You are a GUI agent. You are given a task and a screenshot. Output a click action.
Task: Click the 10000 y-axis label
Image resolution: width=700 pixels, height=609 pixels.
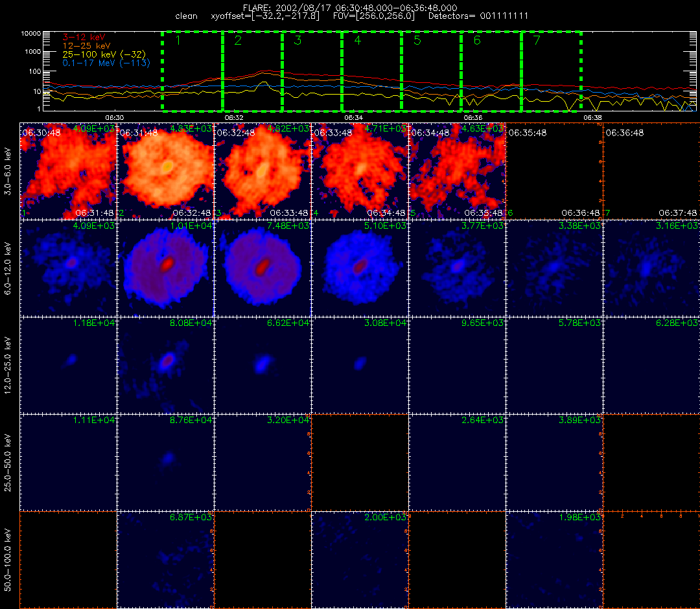click(30, 34)
